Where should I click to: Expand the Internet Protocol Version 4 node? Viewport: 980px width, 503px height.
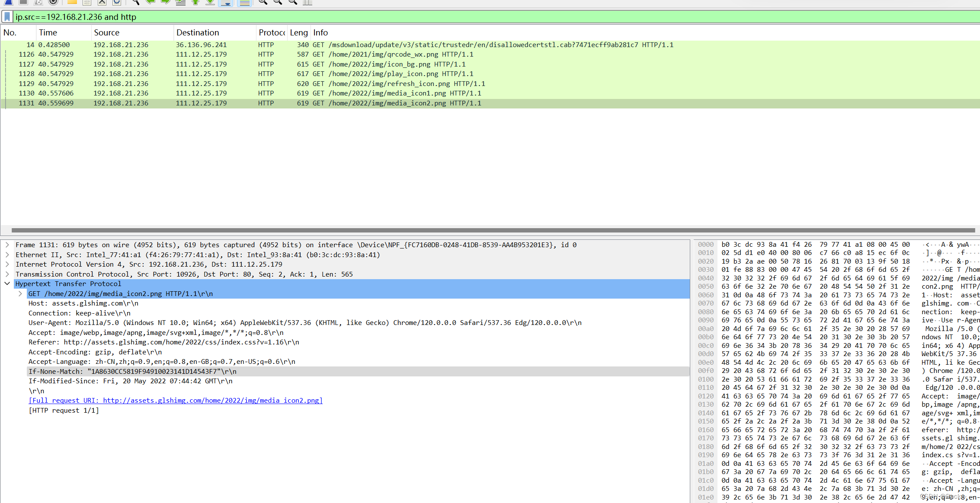coord(7,264)
